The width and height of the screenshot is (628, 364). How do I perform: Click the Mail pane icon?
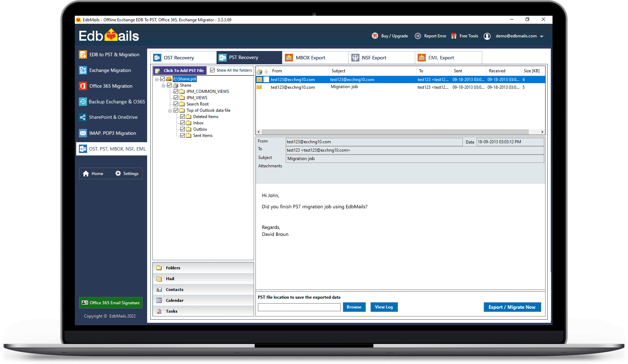tap(159, 279)
